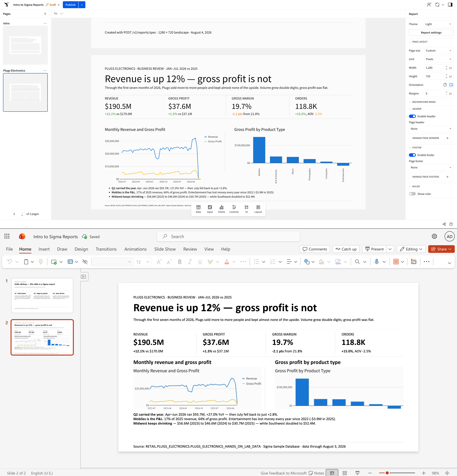Click the Report settings button
This screenshot has width=457, height=476.
tap(431, 32)
